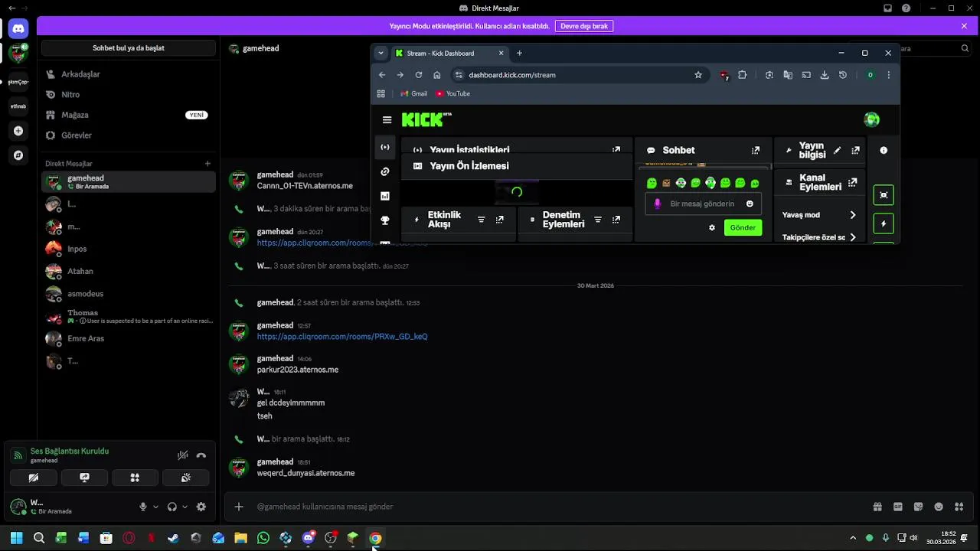
Task: Dismiss the purple streamer mode banner
Action: point(964,26)
